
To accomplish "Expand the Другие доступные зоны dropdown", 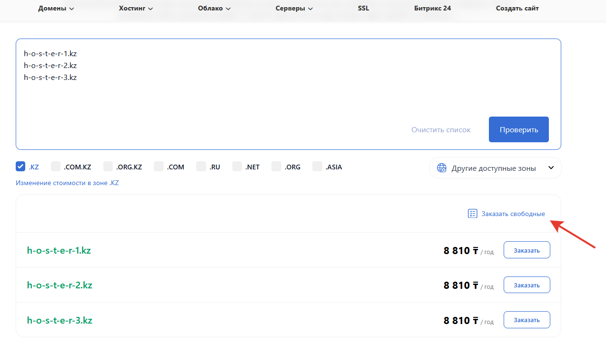I will [495, 168].
